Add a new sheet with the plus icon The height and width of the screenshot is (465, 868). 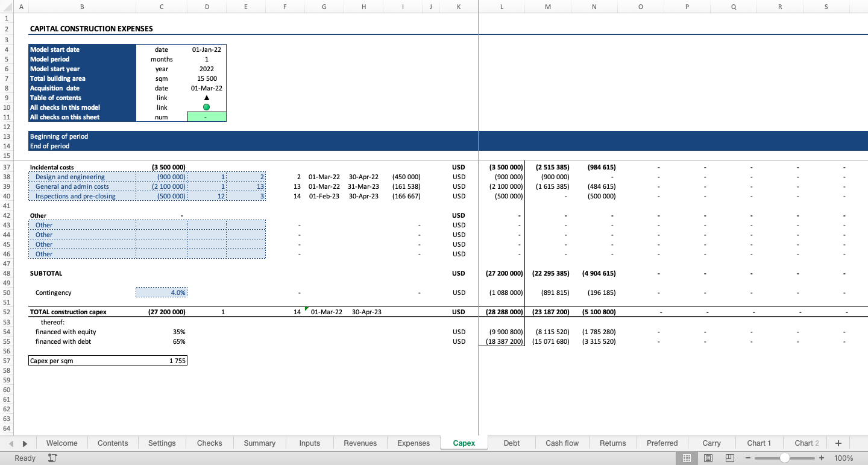(838, 443)
